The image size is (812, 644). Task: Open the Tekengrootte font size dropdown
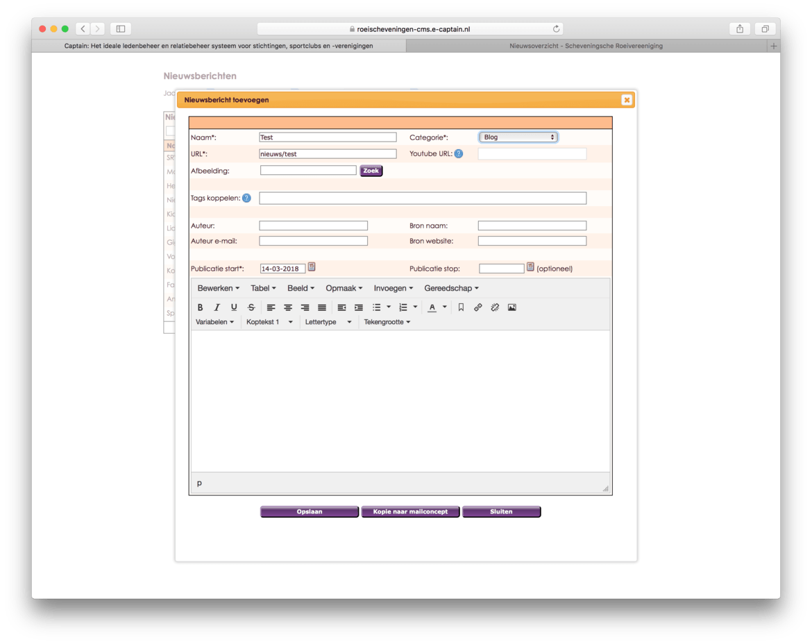click(x=387, y=322)
